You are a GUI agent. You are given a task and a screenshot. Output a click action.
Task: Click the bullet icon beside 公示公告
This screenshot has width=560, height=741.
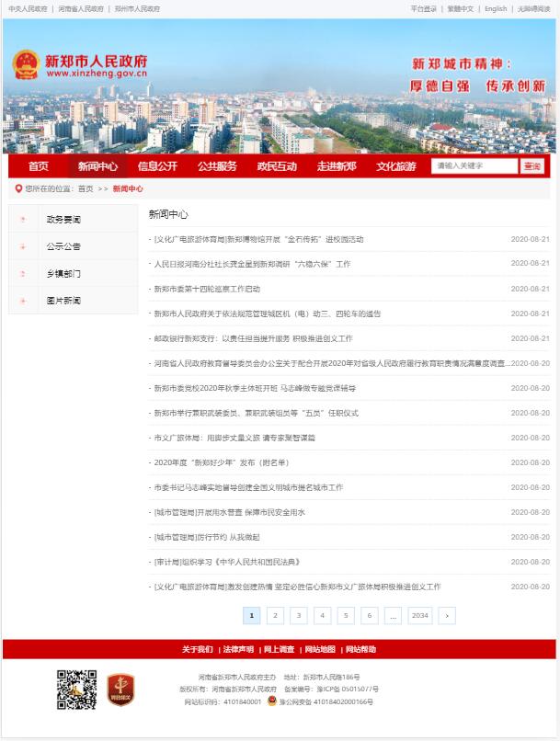click(23, 246)
